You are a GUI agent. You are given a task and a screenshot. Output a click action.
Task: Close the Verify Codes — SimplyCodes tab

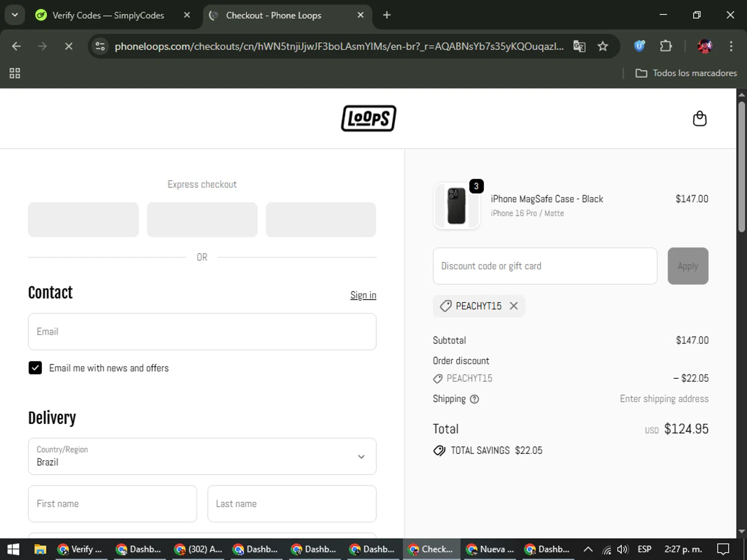(x=187, y=15)
